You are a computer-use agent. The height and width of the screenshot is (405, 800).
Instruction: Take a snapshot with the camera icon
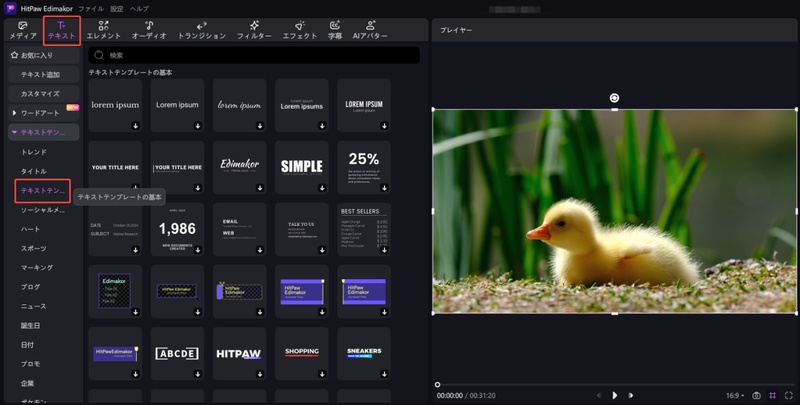pos(757,395)
